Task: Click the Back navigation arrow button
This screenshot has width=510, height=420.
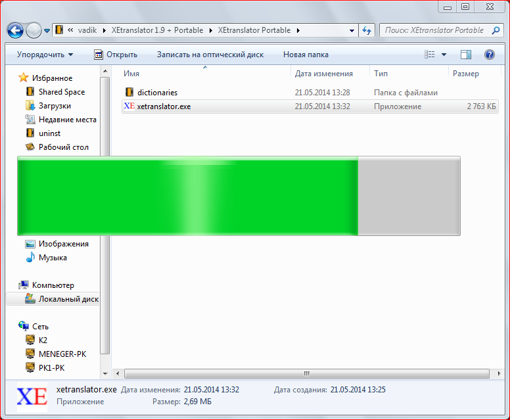Action: [16, 30]
